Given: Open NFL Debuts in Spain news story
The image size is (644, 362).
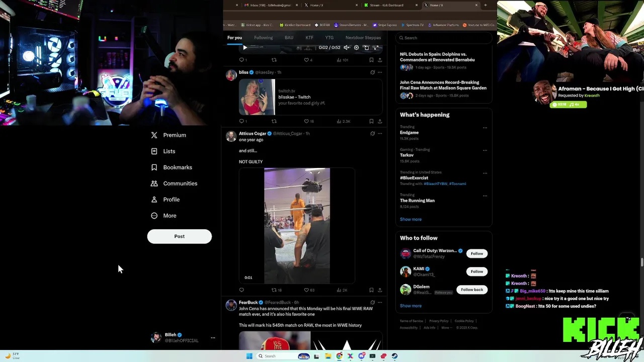Looking at the screenshot, I should tap(444, 60).
